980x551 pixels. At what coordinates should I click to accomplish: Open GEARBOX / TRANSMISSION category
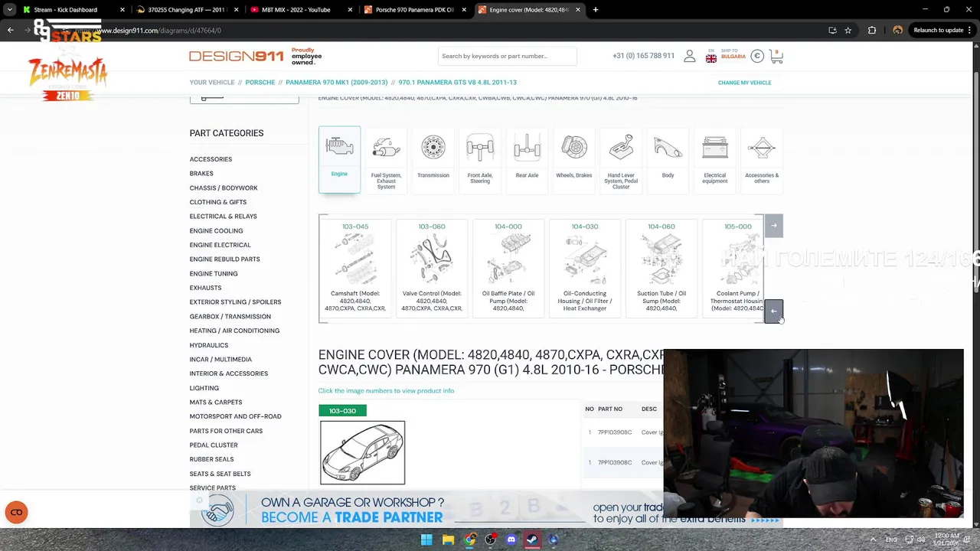(x=230, y=317)
